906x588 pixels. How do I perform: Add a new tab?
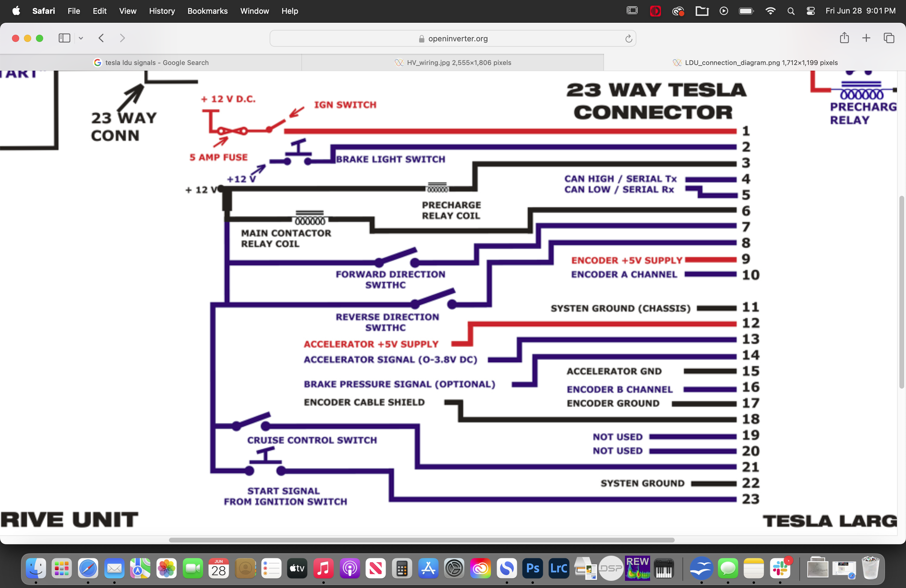[x=866, y=38]
